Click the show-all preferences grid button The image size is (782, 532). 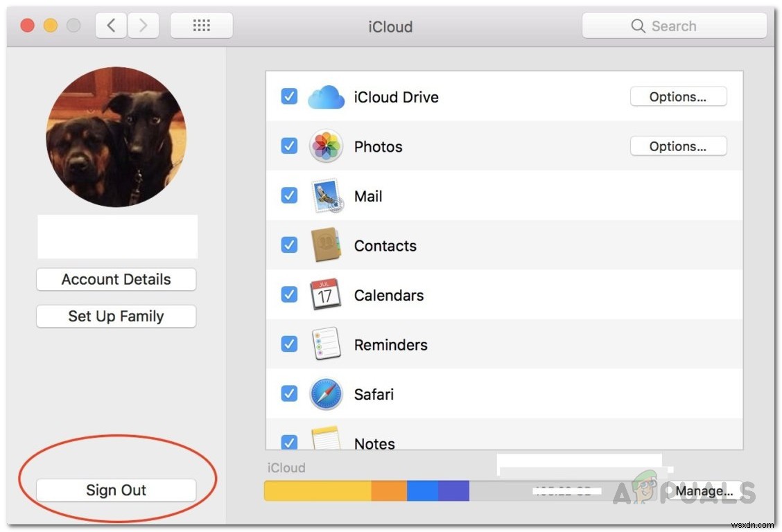point(201,25)
